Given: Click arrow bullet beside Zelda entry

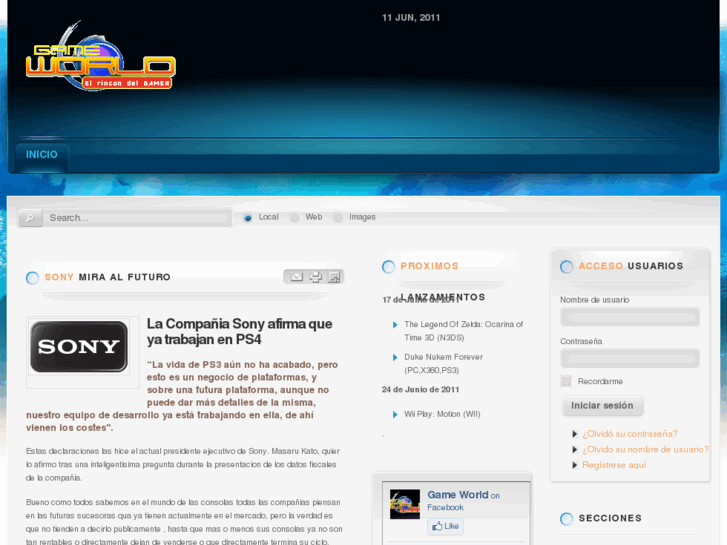Looking at the screenshot, I should pos(395,325).
